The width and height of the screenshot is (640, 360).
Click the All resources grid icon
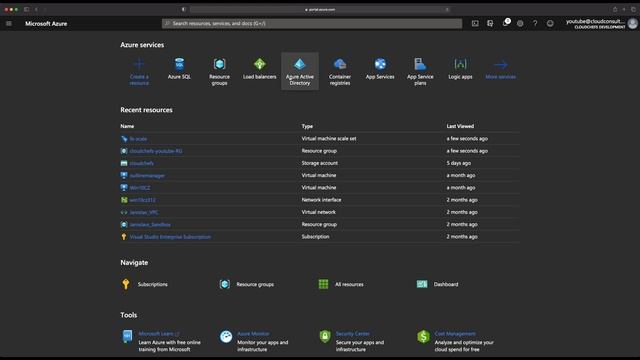point(323,284)
